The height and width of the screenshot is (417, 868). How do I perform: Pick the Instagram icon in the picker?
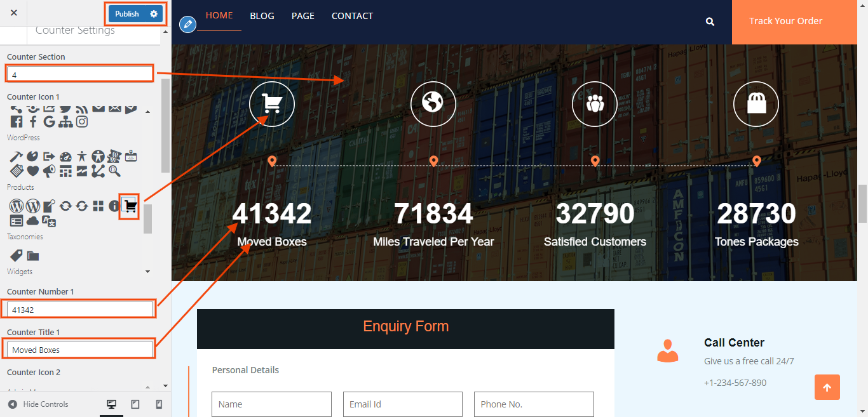click(x=82, y=121)
